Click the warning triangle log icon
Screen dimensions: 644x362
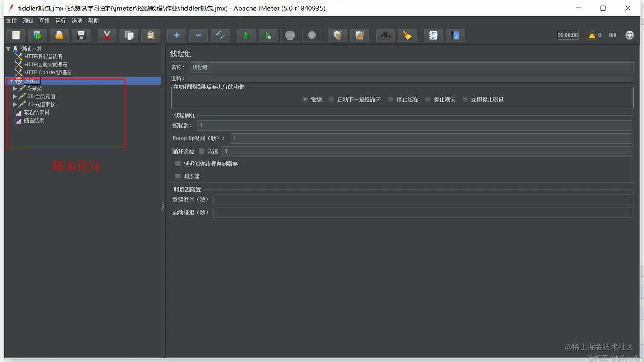point(592,35)
